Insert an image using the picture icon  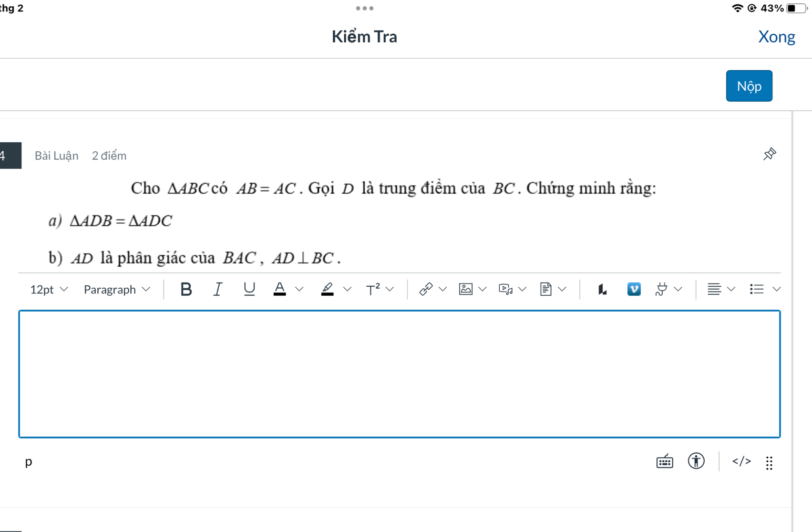click(466, 289)
